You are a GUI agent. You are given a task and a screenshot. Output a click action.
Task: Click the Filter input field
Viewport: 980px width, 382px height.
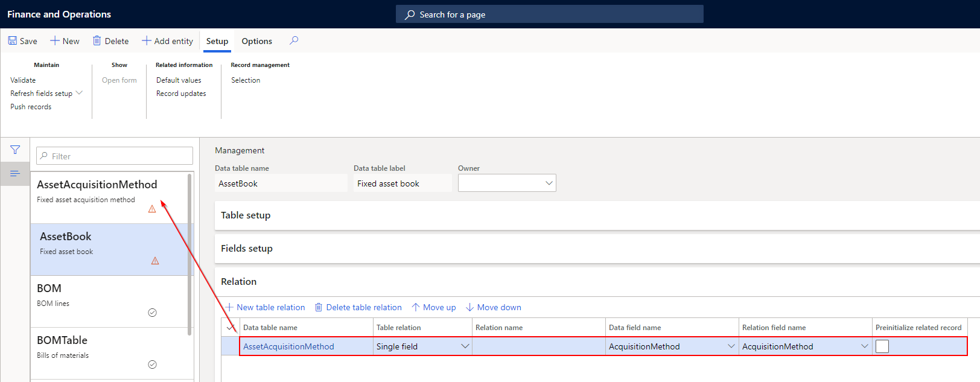[115, 156]
